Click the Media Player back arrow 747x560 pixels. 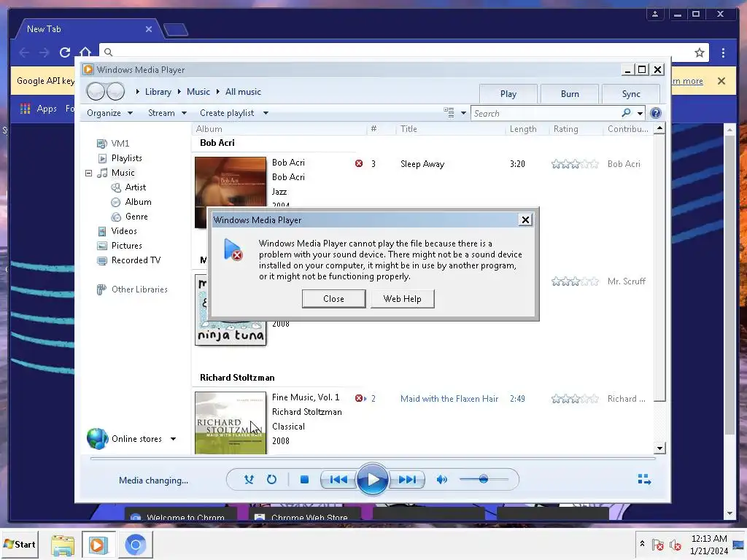tap(96, 91)
